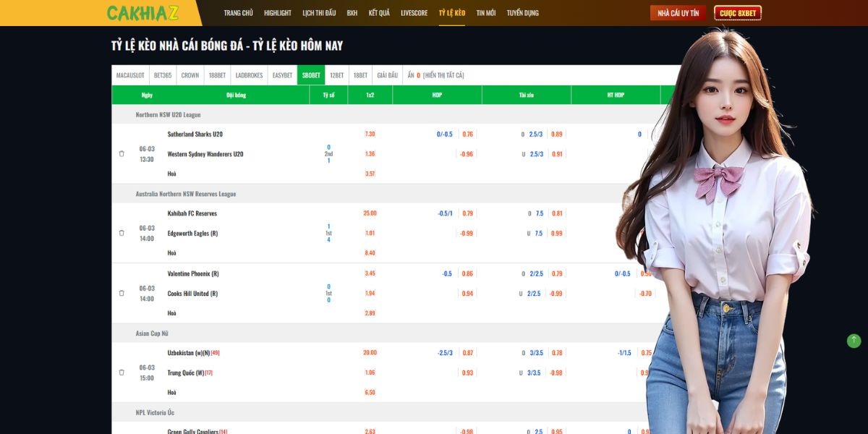Click team name Western Sydney Wanderers U20

pos(205,154)
